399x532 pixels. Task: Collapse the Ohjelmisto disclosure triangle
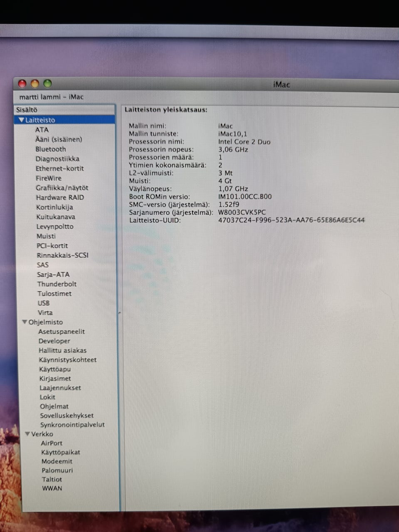pos(25,322)
